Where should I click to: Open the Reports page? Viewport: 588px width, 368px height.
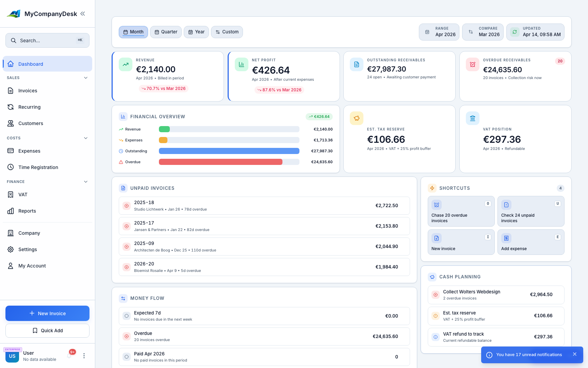pyautogui.click(x=27, y=211)
